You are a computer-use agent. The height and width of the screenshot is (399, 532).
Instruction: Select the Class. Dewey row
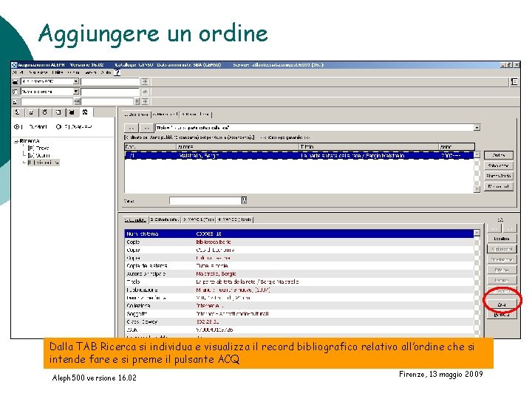[299, 321]
